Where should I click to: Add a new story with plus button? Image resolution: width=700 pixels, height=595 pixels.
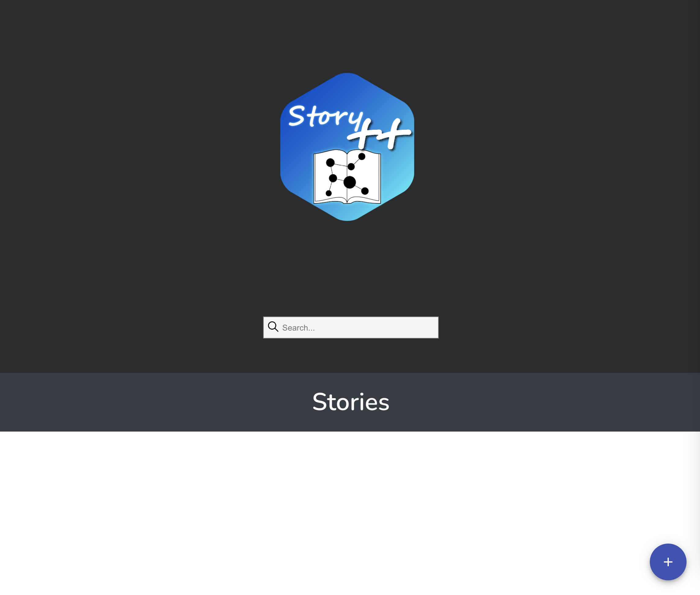(668, 562)
